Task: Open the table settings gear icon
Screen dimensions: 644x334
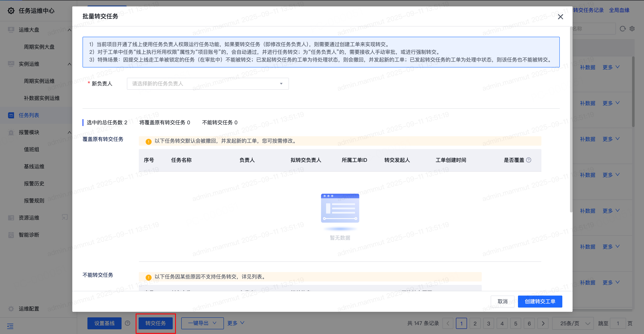Action: (x=632, y=29)
